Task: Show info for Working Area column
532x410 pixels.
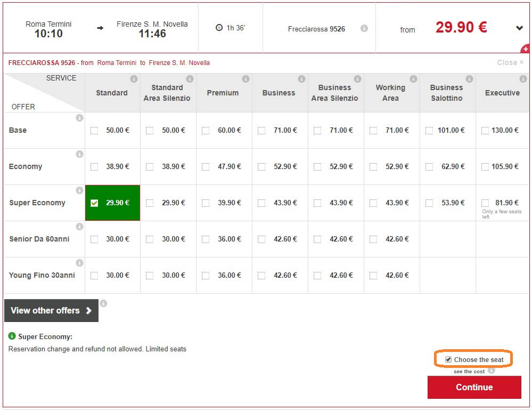Action: tap(413, 79)
